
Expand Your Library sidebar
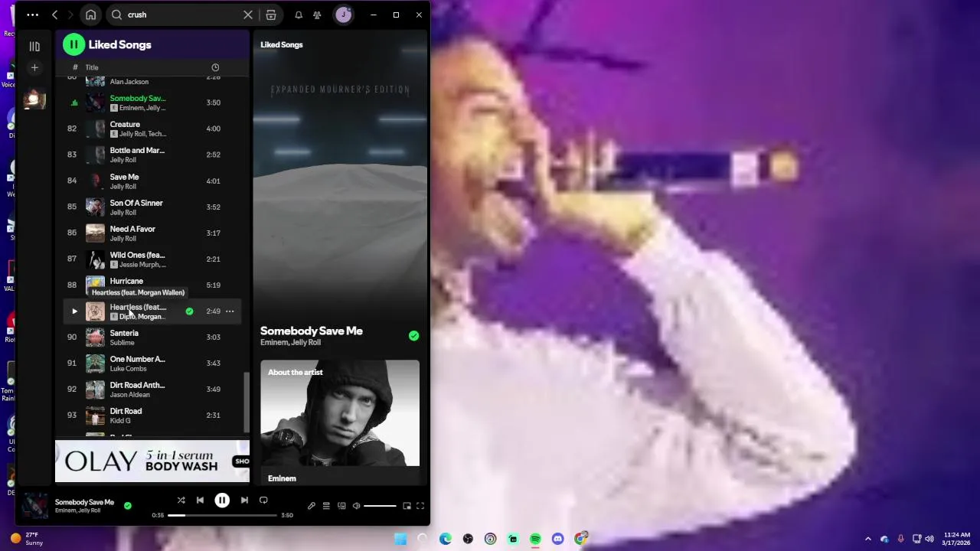(x=34, y=46)
